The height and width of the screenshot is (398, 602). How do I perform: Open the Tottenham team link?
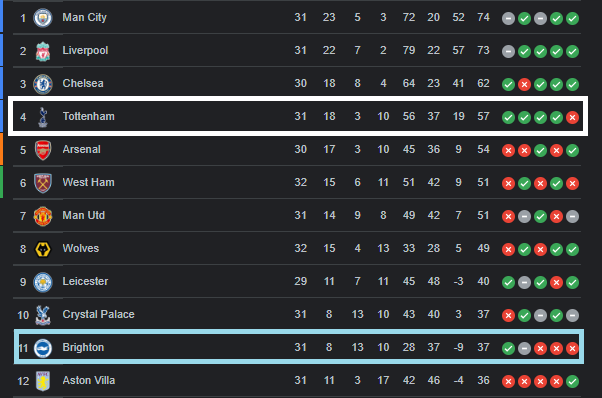[x=89, y=116]
